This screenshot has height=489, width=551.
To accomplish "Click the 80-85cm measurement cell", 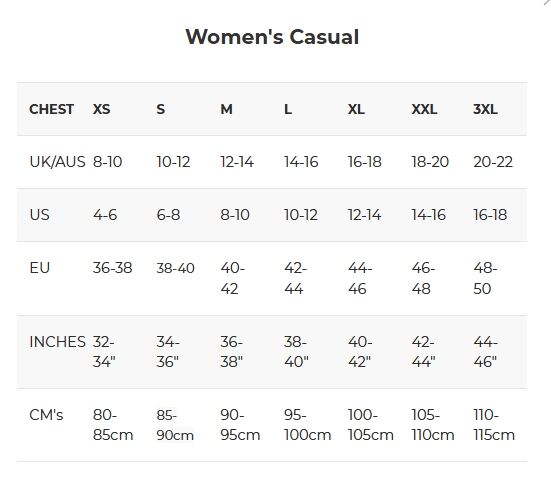I will [x=113, y=425].
